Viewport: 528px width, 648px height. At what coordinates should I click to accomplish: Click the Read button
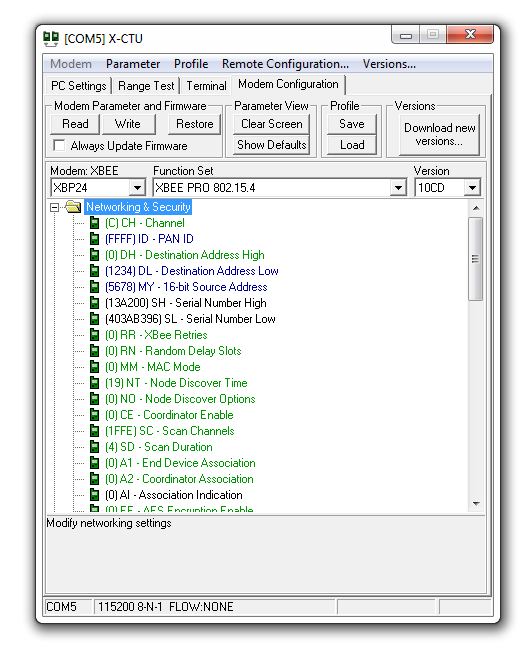(x=75, y=124)
